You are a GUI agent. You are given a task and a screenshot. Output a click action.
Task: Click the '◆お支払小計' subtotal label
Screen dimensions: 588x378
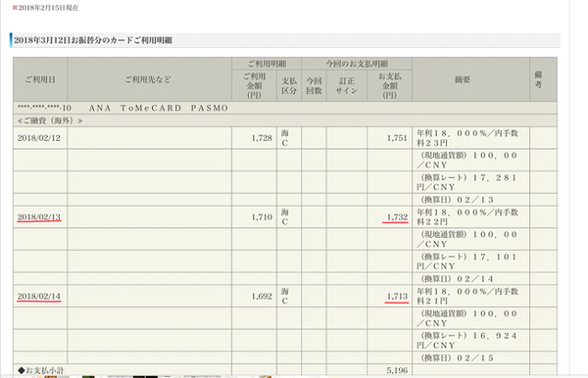pos(41,370)
